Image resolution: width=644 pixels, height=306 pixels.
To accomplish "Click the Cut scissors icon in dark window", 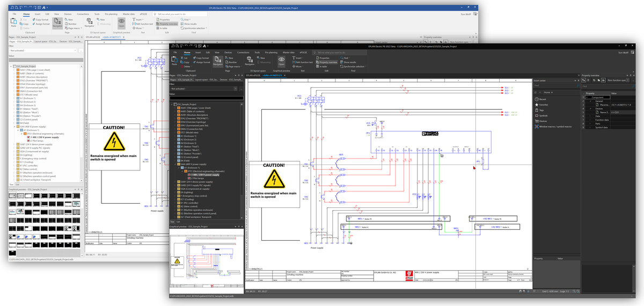I will (x=183, y=57).
